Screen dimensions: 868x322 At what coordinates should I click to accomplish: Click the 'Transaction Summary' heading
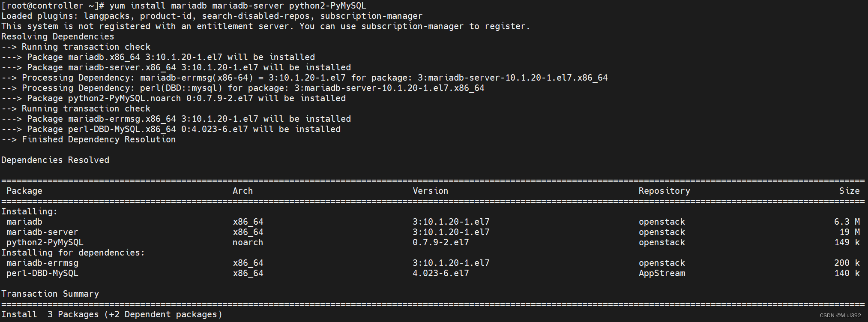coord(50,294)
